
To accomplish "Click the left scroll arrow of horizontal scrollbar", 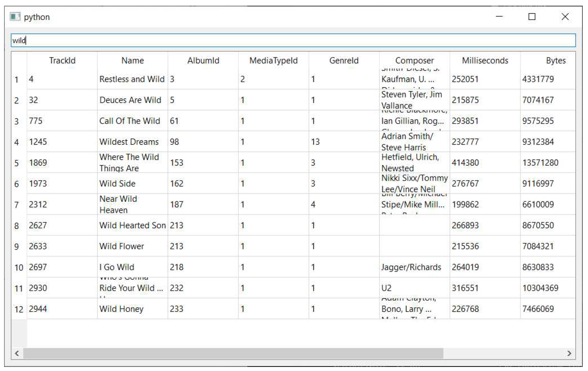I will coord(17,353).
